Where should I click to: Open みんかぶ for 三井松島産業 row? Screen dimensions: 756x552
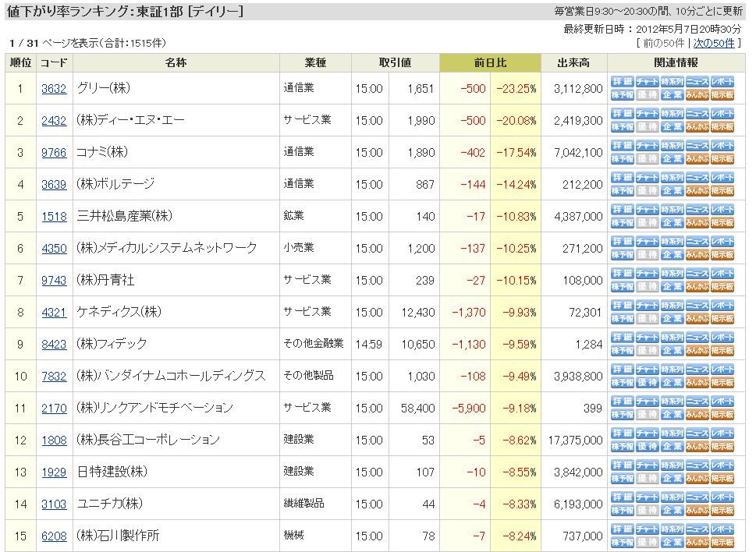tap(697, 222)
